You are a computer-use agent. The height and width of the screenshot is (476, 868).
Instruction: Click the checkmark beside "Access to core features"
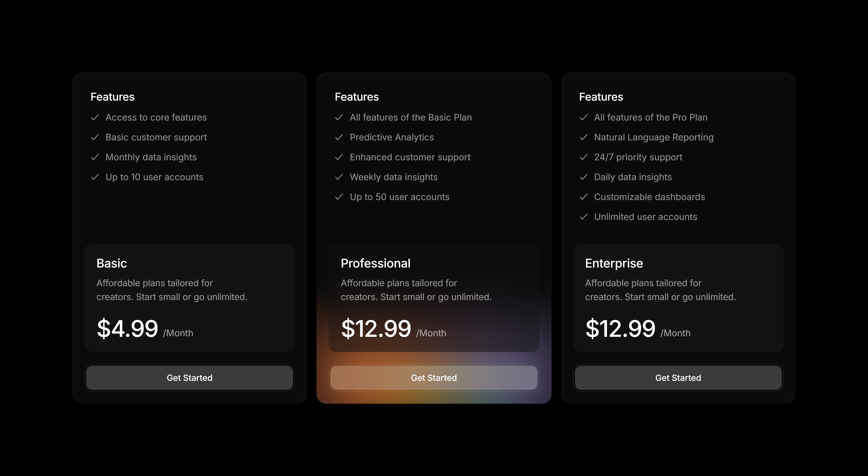[95, 117]
